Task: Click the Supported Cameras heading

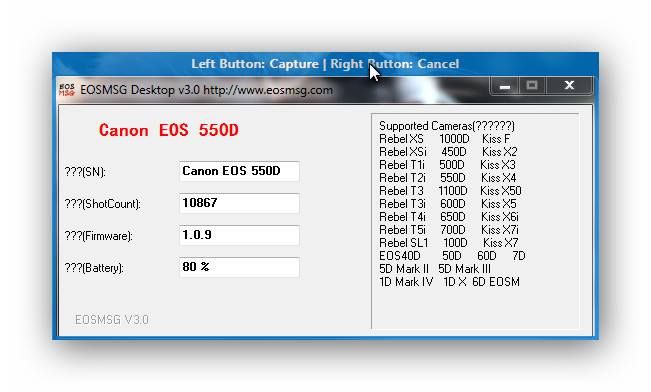Action: coord(447,126)
